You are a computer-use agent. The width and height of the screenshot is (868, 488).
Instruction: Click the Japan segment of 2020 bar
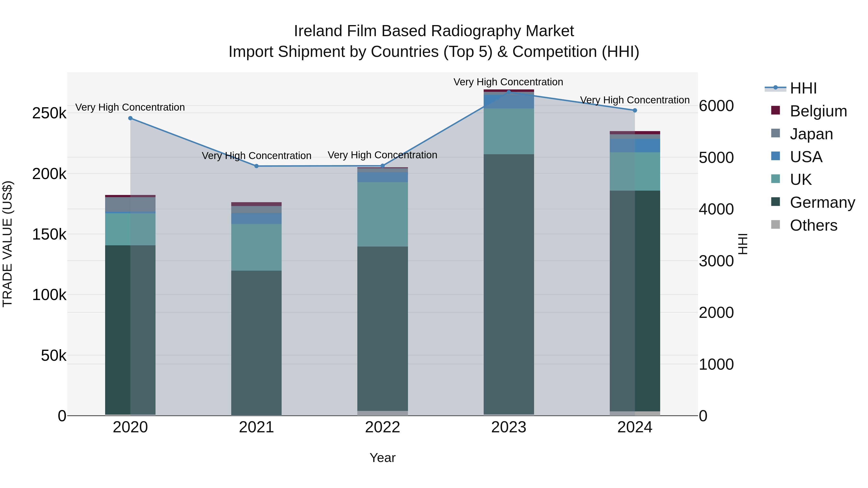point(130,204)
